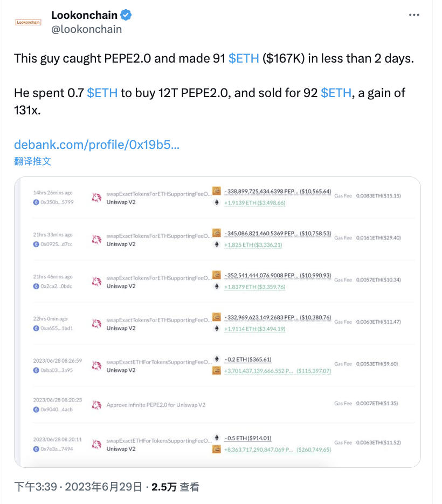Click the Lookonchain profile avatar
This screenshot has width=442, height=504.
click(29, 22)
